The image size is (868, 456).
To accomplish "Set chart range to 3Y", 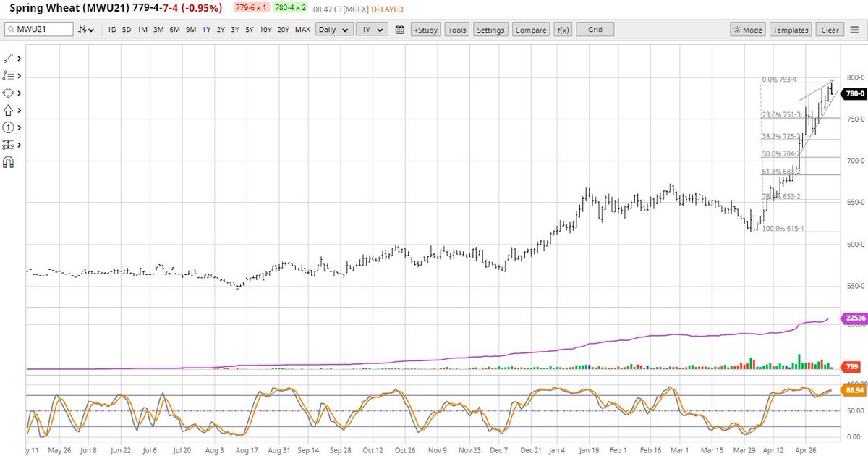I will pos(235,30).
